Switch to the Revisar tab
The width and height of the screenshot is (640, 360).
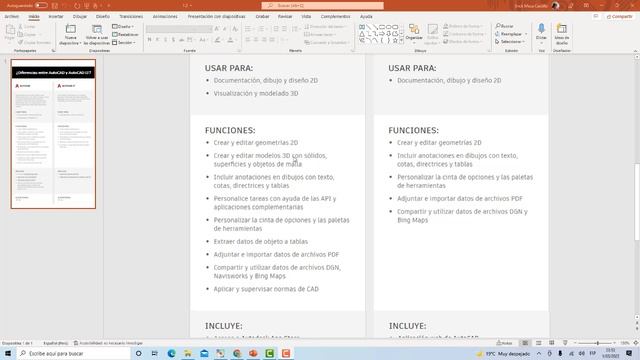click(x=285, y=17)
